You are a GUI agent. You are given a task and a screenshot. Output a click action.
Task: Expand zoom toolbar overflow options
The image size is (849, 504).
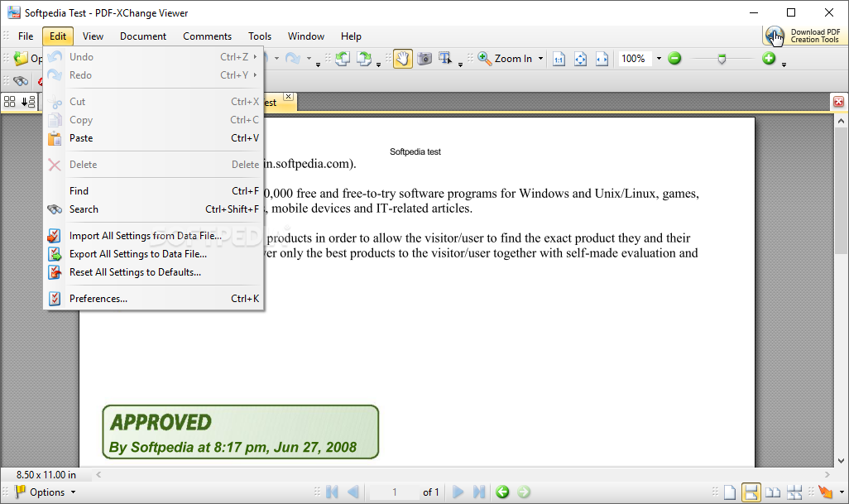[784, 65]
